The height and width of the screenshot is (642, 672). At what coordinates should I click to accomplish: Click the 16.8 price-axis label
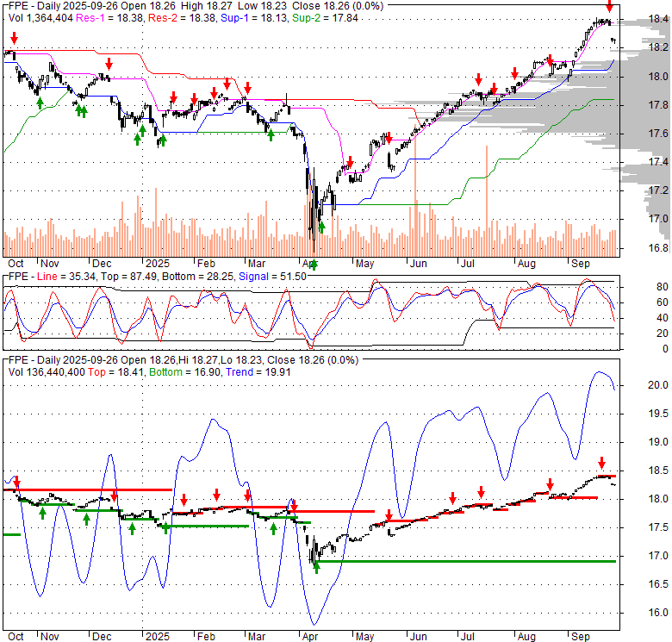click(x=658, y=248)
